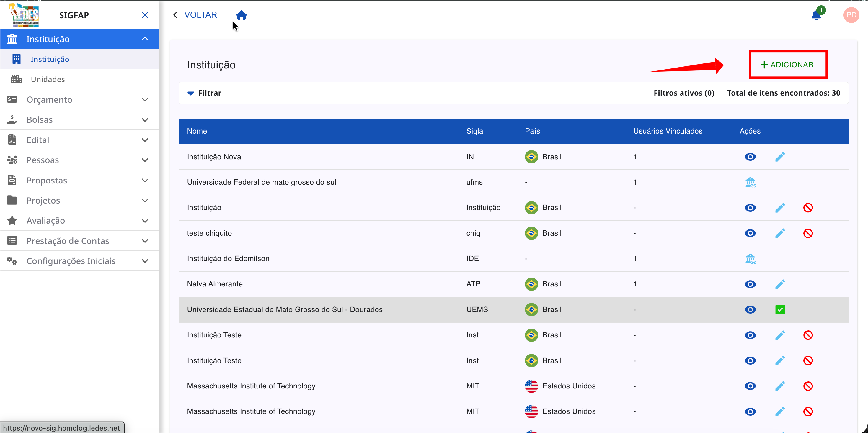Screen dimensions: 868x433
Task: Disable teste chiquito with block icon
Action: click(808, 233)
